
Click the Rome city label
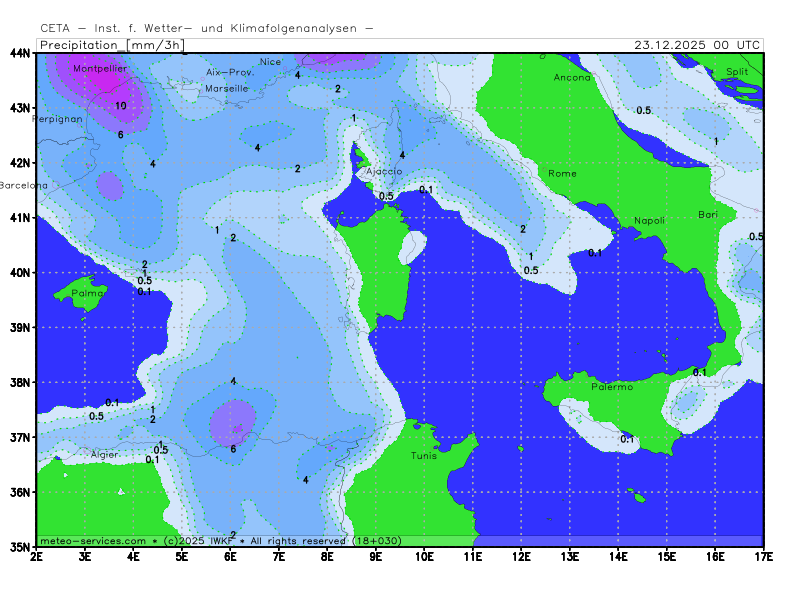562,173
